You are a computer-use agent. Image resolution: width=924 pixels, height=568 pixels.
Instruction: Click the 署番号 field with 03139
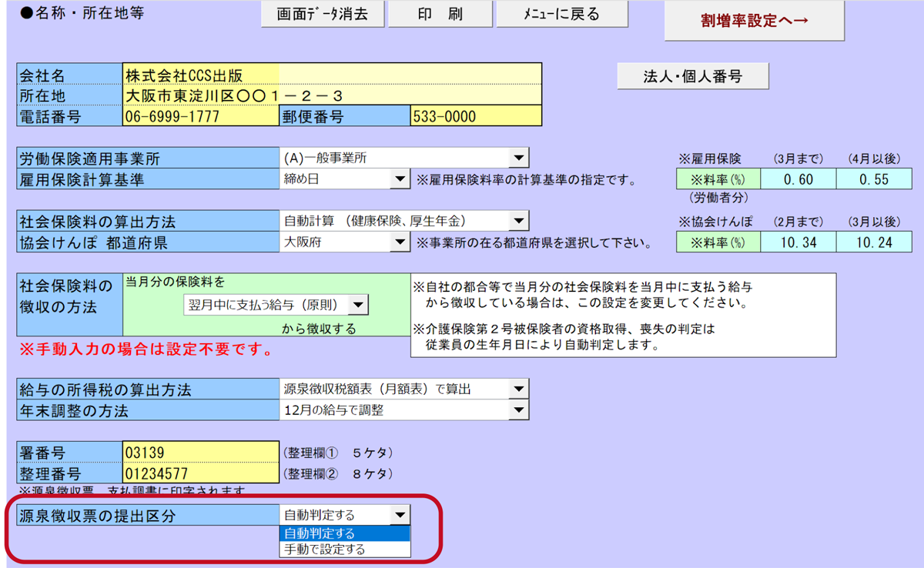(x=199, y=452)
